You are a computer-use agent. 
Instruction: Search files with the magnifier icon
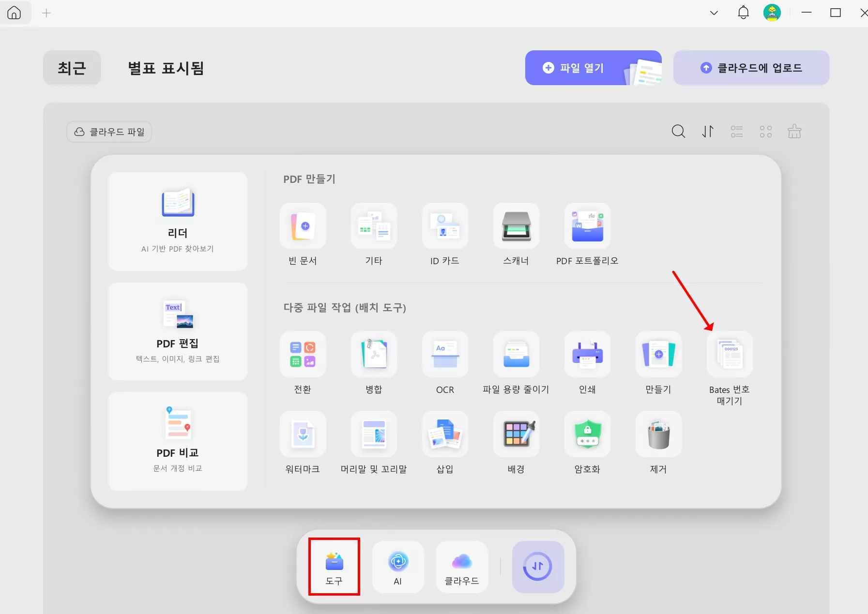[x=678, y=131]
